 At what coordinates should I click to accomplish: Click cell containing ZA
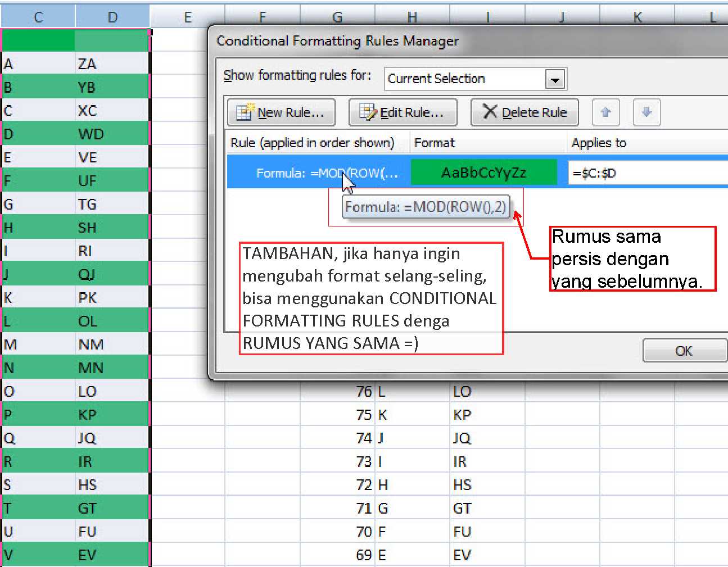point(111,64)
